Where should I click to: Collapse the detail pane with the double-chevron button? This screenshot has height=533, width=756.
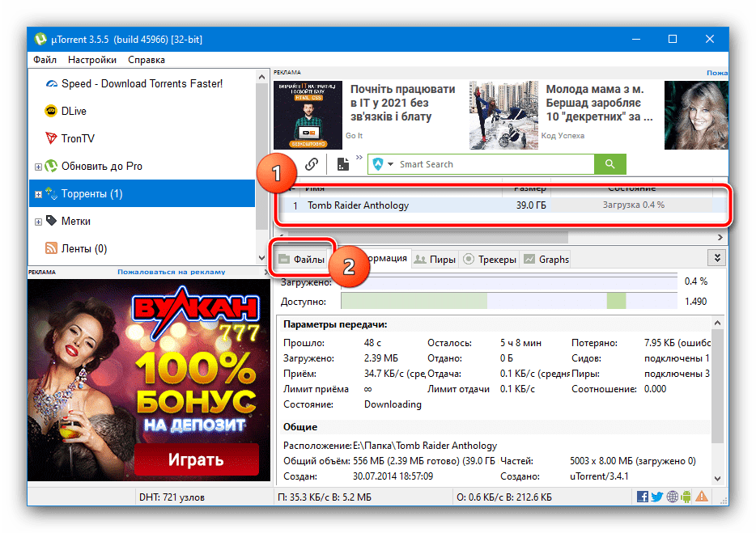tap(717, 258)
